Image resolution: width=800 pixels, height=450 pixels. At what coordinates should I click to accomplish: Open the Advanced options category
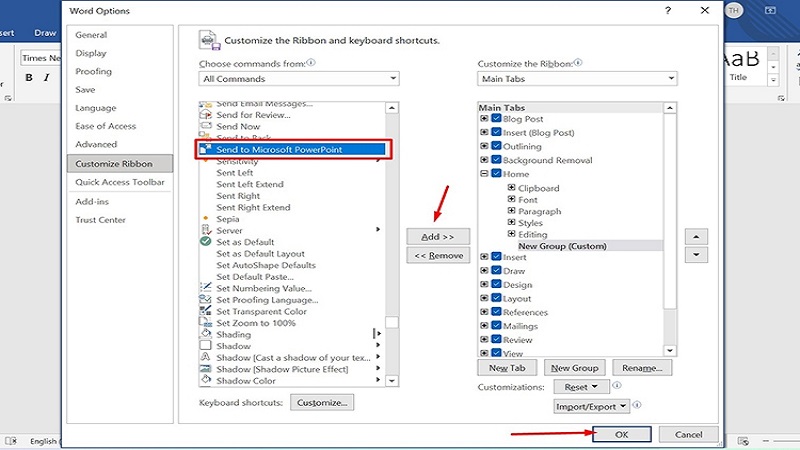(x=96, y=144)
